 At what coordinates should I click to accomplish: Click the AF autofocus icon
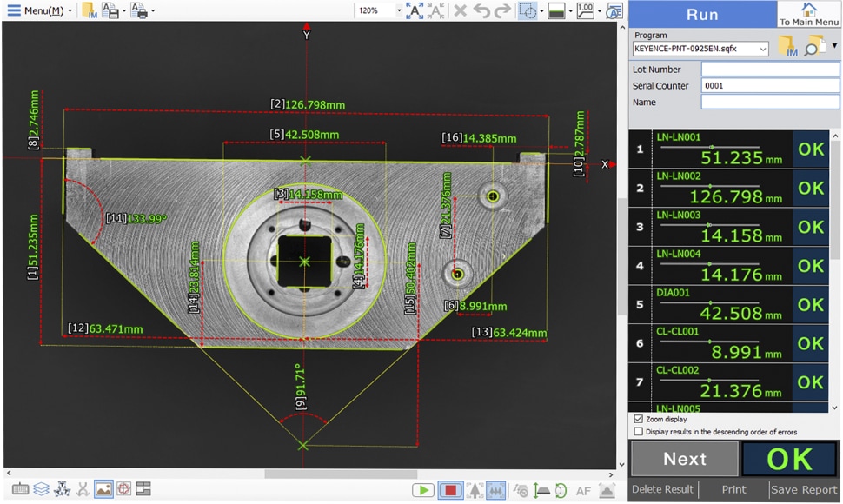pos(583,491)
